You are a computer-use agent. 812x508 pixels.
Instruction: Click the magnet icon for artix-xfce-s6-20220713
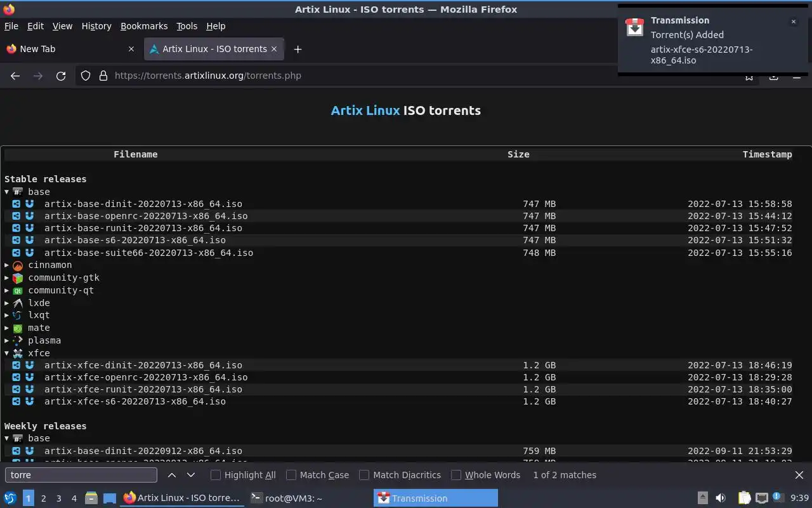(29, 401)
